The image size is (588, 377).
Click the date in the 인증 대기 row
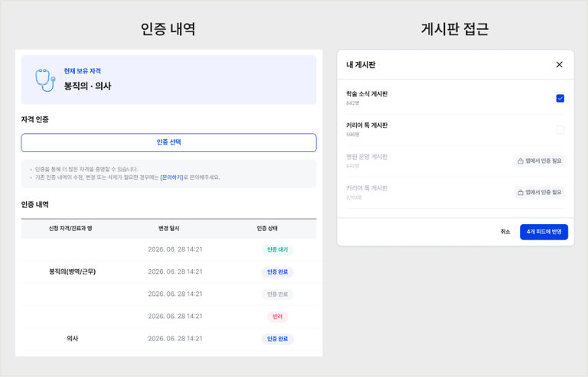point(175,249)
